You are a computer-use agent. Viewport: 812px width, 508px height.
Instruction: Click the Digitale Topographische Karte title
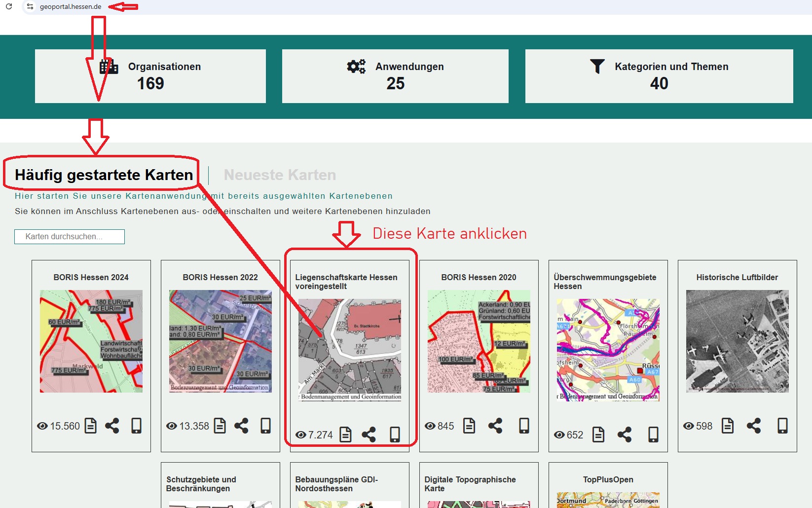(x=470, y=484)
